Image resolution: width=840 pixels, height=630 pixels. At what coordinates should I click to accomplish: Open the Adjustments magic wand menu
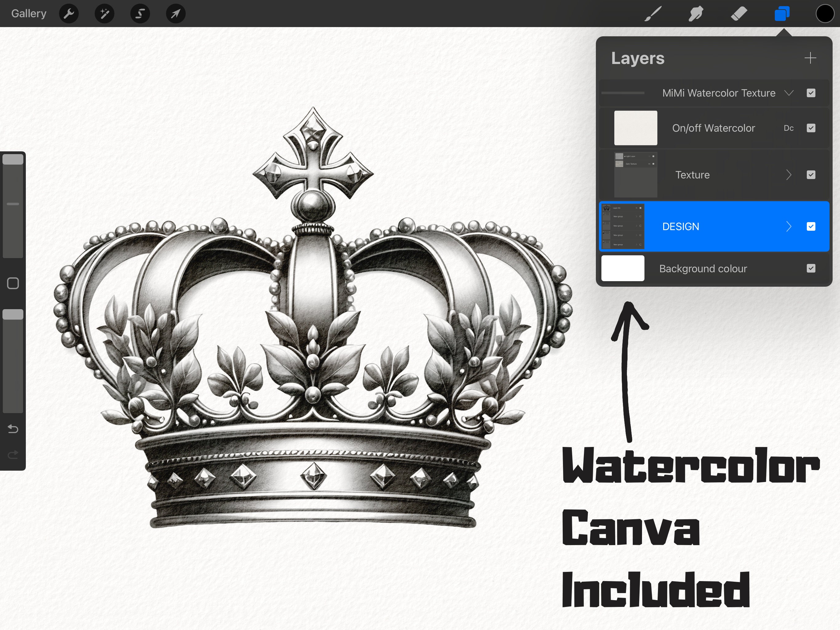tap(105, 14)
